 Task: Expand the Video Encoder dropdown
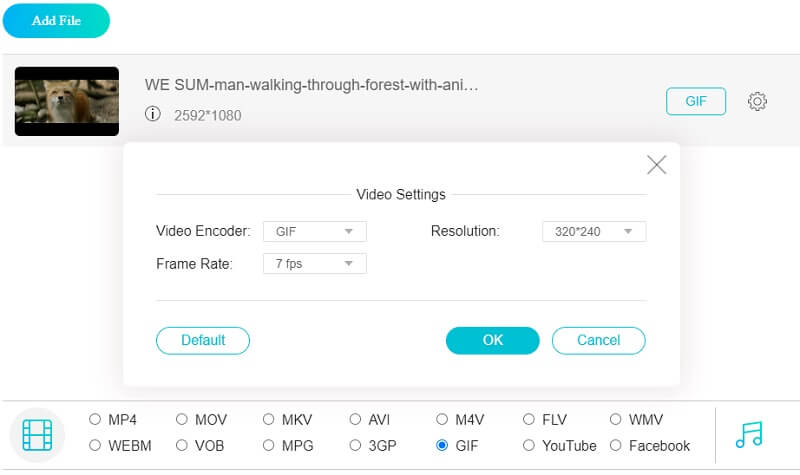click(x=315, y=232)
